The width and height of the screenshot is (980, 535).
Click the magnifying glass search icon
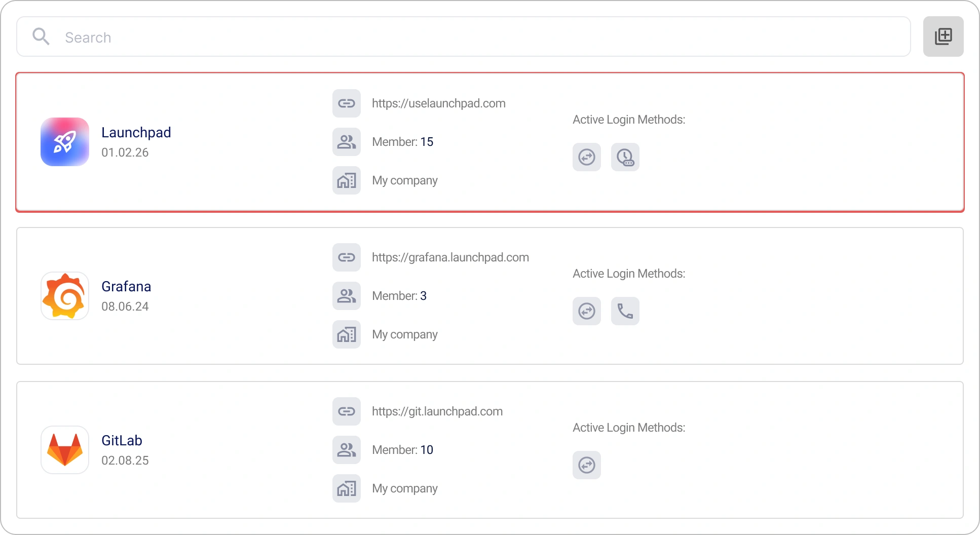click(41, 36)
